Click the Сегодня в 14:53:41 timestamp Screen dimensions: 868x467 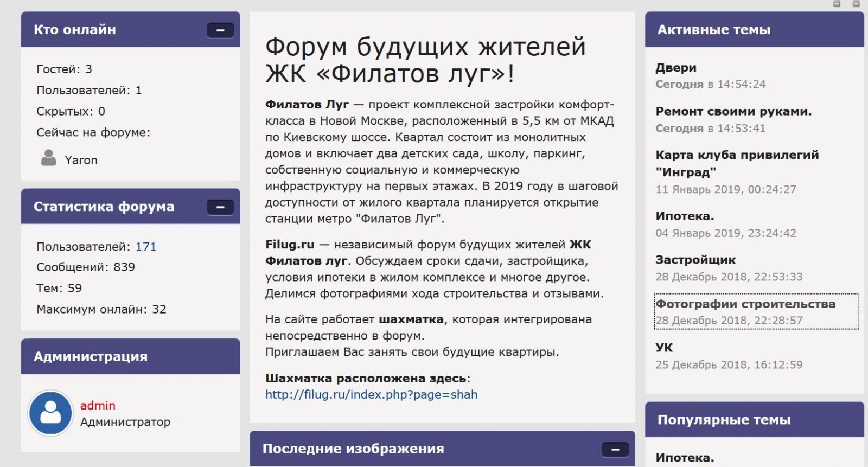coord(711,129)
